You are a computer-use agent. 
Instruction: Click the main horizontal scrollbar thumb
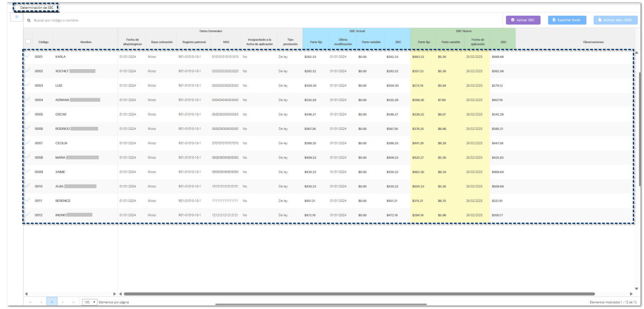(x=359, y=294)
